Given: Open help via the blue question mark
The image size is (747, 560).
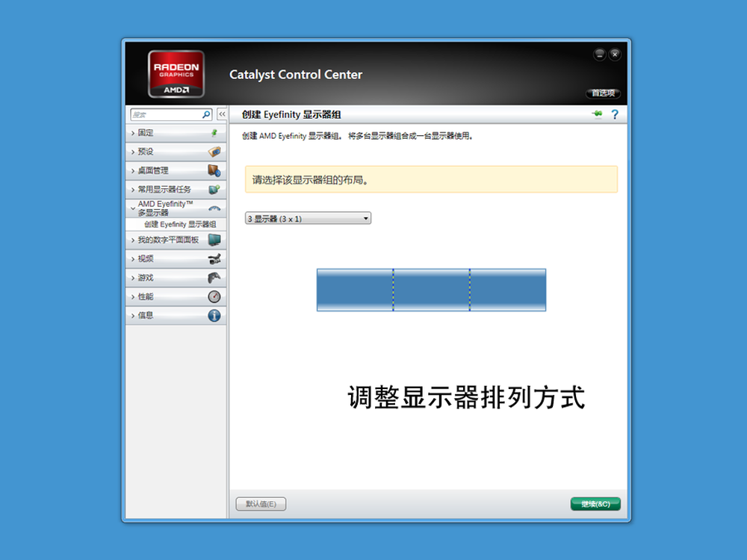Looking at the screenshot, I should pyautogui.click(x=615, y=114).
